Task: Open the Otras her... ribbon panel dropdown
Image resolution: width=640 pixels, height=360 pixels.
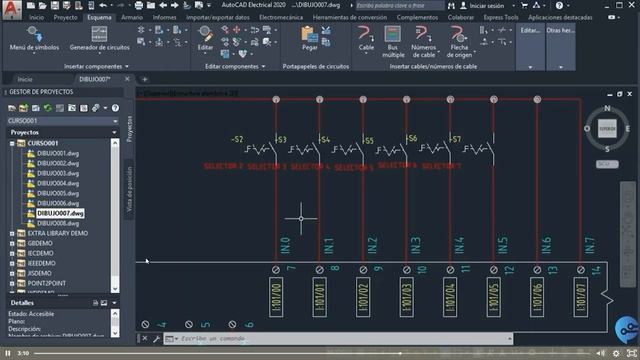Action: [x=560, y=47]
